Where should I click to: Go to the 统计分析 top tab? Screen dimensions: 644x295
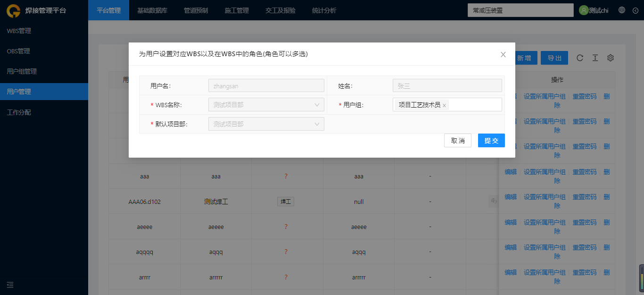(x=324, y=10)
